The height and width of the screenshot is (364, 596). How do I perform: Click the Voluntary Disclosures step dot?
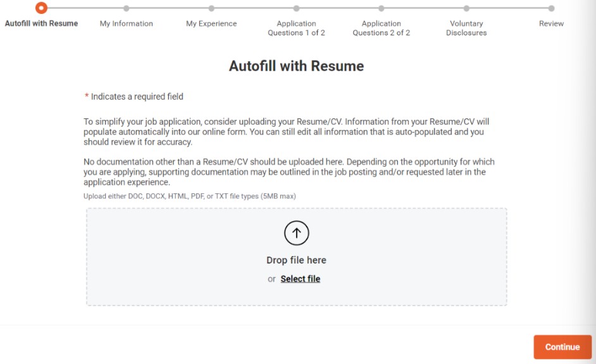466,8
